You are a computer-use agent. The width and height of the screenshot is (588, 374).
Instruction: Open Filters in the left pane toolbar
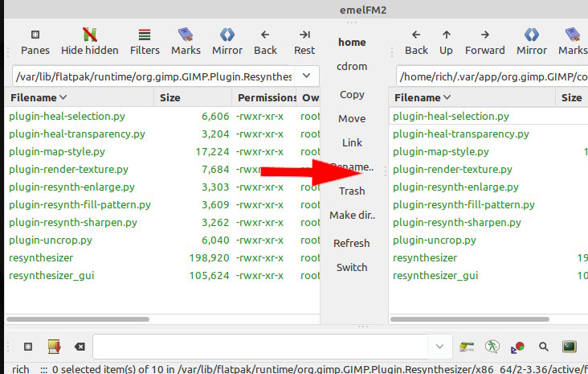point(145,35)
